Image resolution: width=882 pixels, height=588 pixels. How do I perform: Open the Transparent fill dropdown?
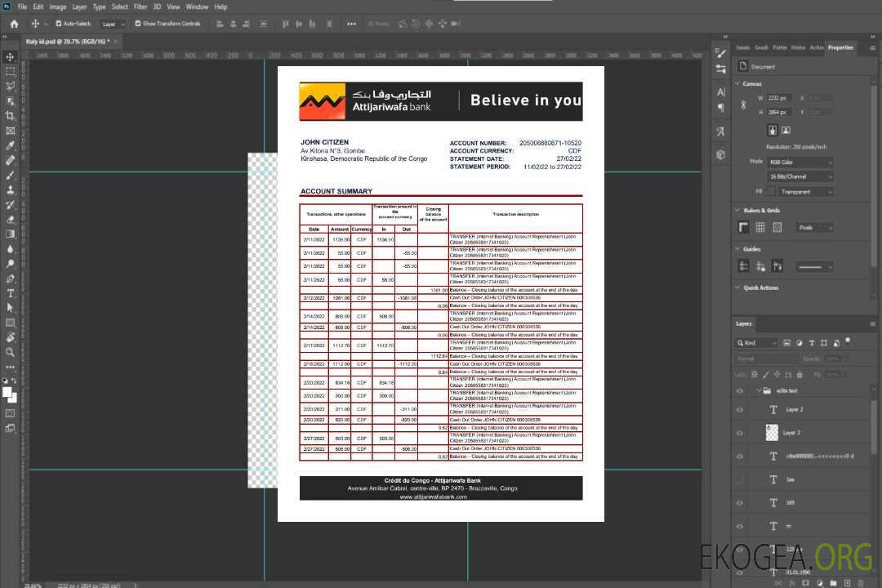pyautogui.click(x=805, y=192)
